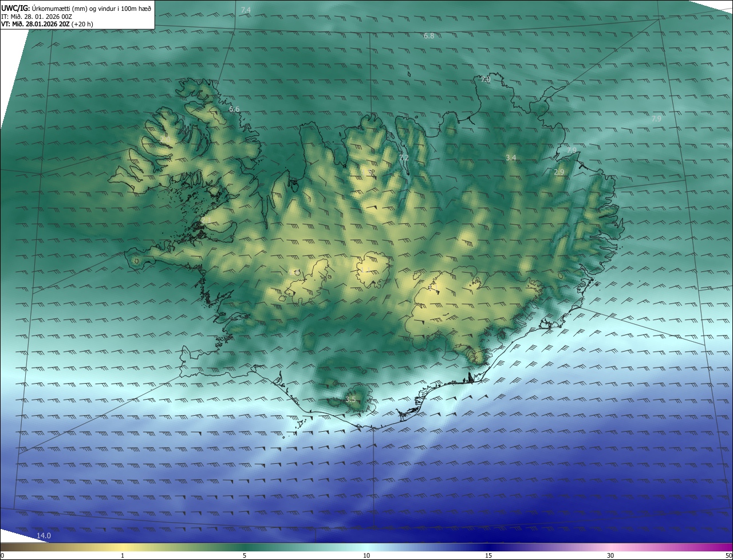
Task: Click the 7.2 value label by the northern fjord
Action: 404,158
